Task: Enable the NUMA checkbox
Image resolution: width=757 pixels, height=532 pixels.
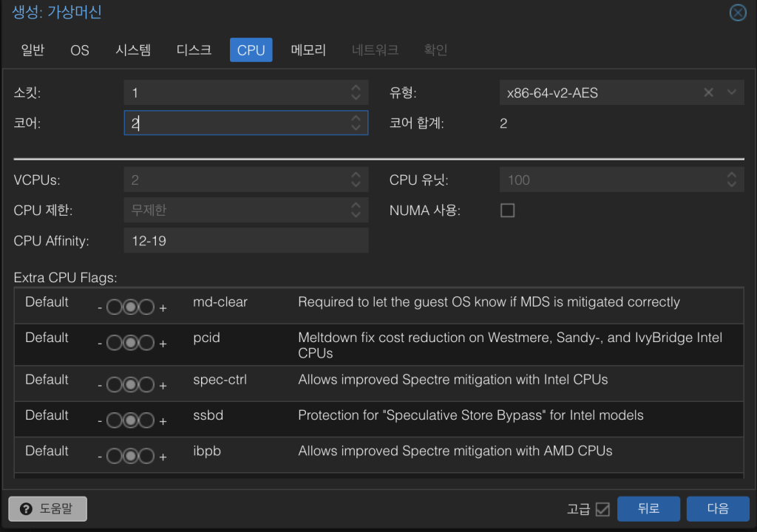Action: 507,211
